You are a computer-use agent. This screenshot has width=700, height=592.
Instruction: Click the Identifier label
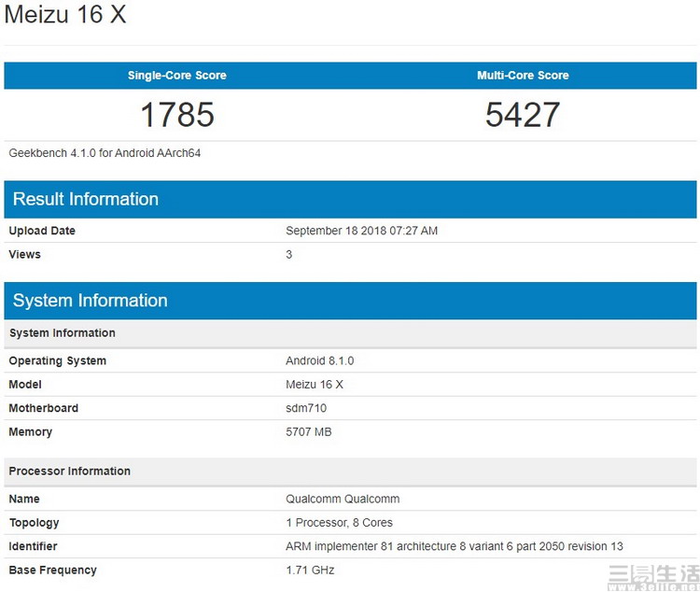click(x=33, y=546)
